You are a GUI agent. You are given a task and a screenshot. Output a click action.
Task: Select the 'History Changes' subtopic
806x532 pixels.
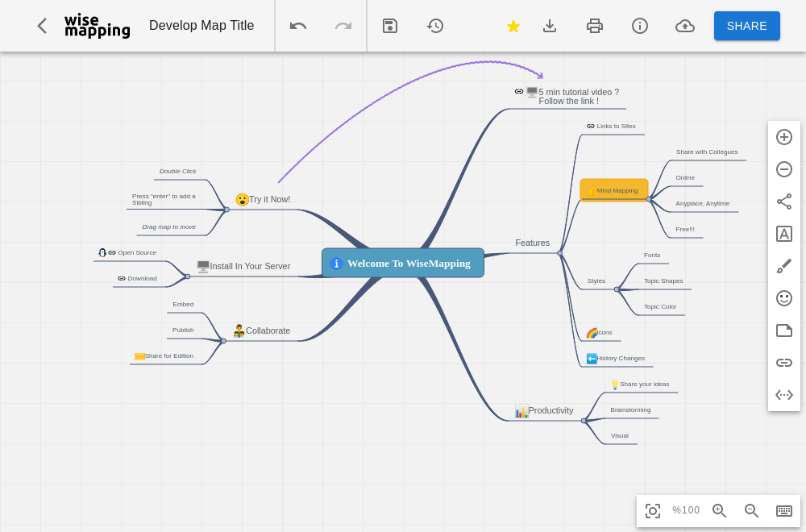pos(616,358)
